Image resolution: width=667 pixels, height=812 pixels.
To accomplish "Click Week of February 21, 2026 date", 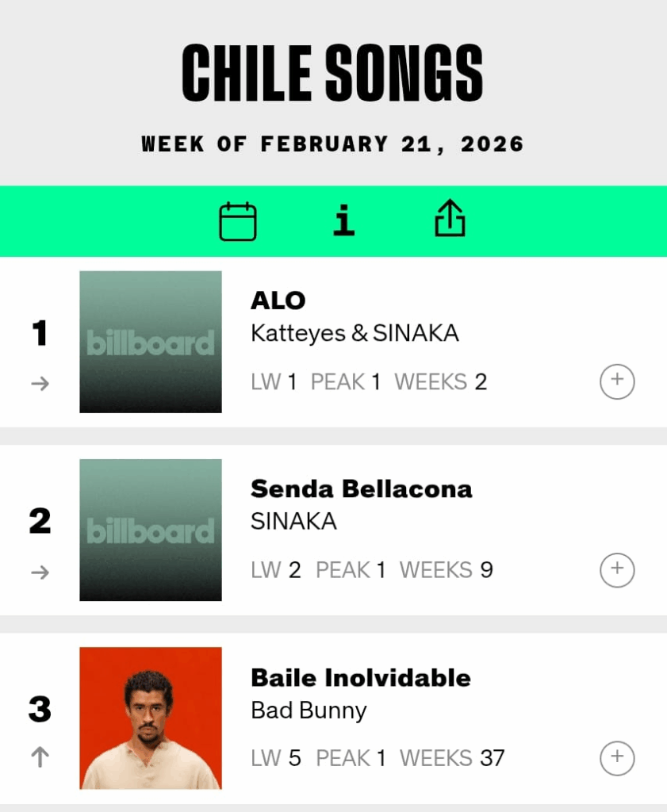I will click(x=333, y=144).
